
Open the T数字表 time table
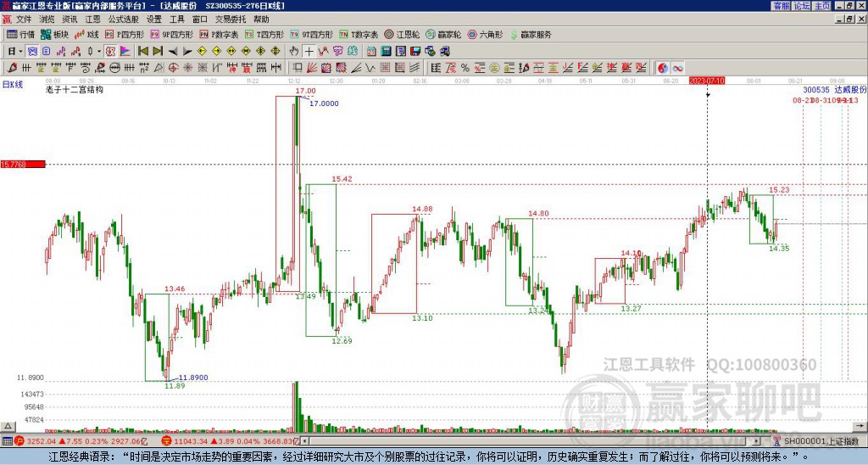(x=359, y=34)
